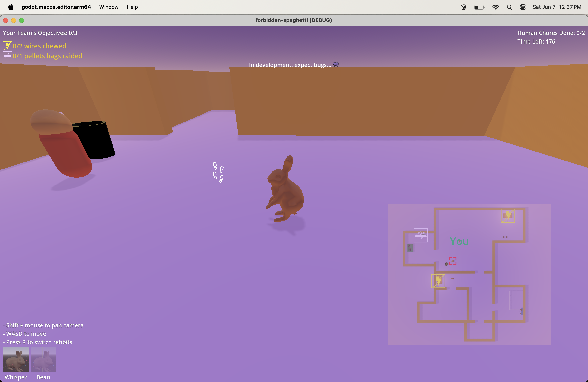Close the forbidden-spaghetti window
This screenshot has width=588, height=382.
(6, 20)
